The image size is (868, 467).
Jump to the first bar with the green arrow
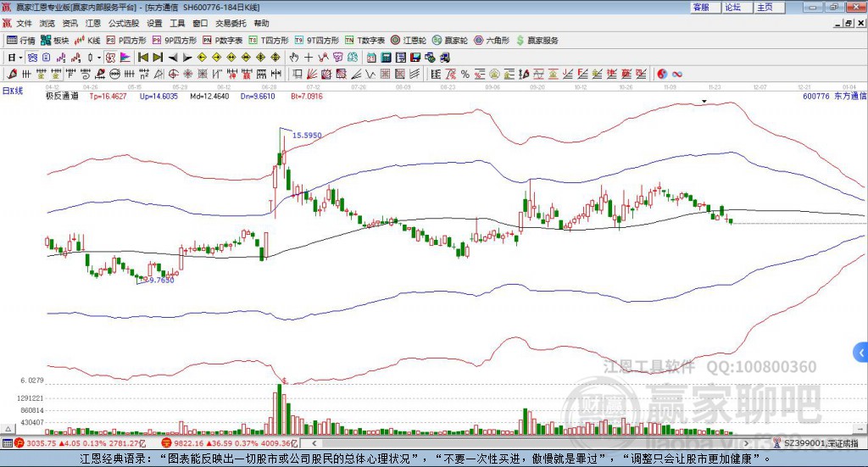[x=143, y=58]
